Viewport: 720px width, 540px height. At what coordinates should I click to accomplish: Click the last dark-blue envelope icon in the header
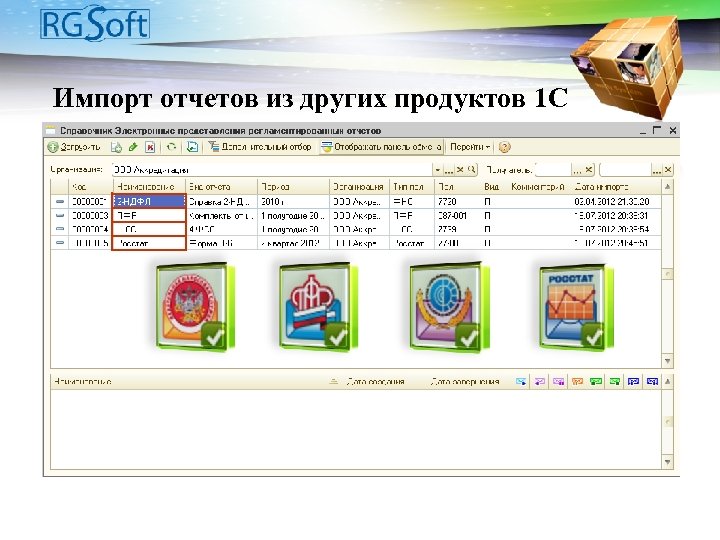(652, 381)
